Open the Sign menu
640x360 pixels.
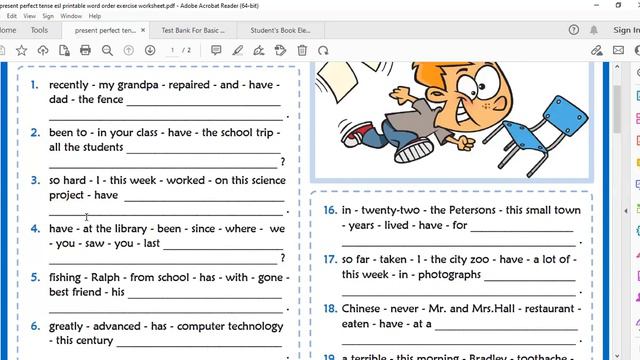(x=48, y=16)
